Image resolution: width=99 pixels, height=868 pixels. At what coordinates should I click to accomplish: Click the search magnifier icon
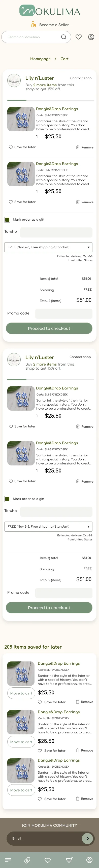coord(63,37)
